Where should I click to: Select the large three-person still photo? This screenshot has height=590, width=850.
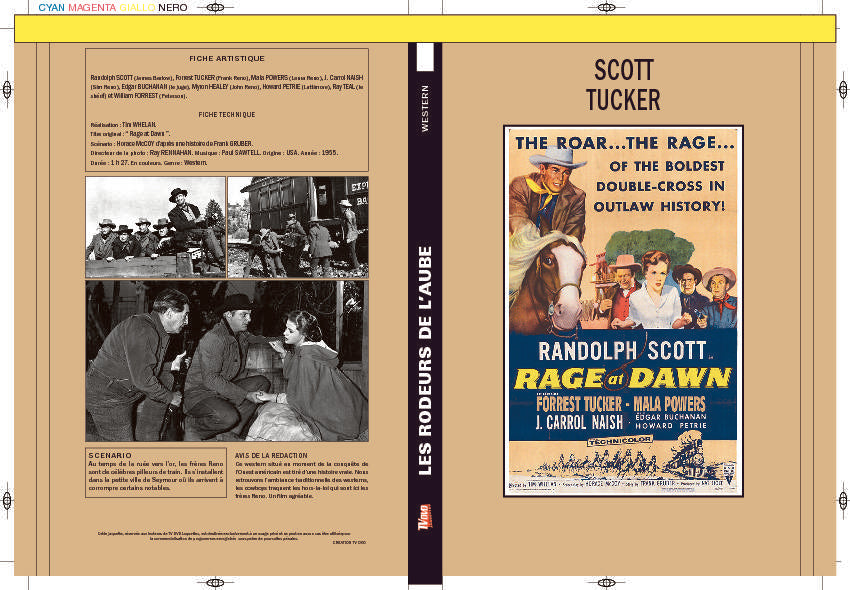pyautogui.click(x=227, y=361)
